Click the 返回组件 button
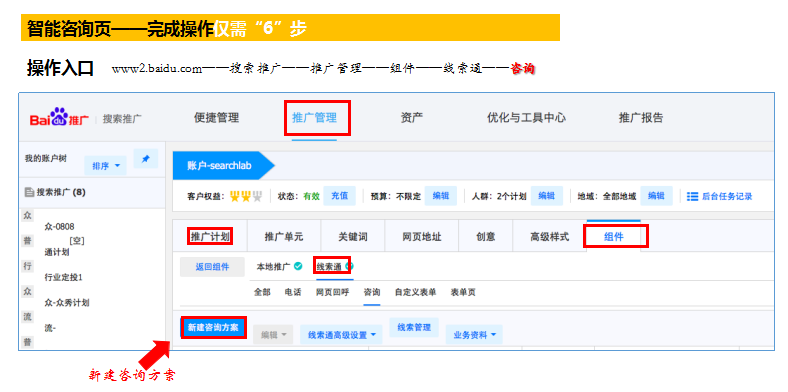The width and height of the screenshot is (788, 392). (212, 267)
